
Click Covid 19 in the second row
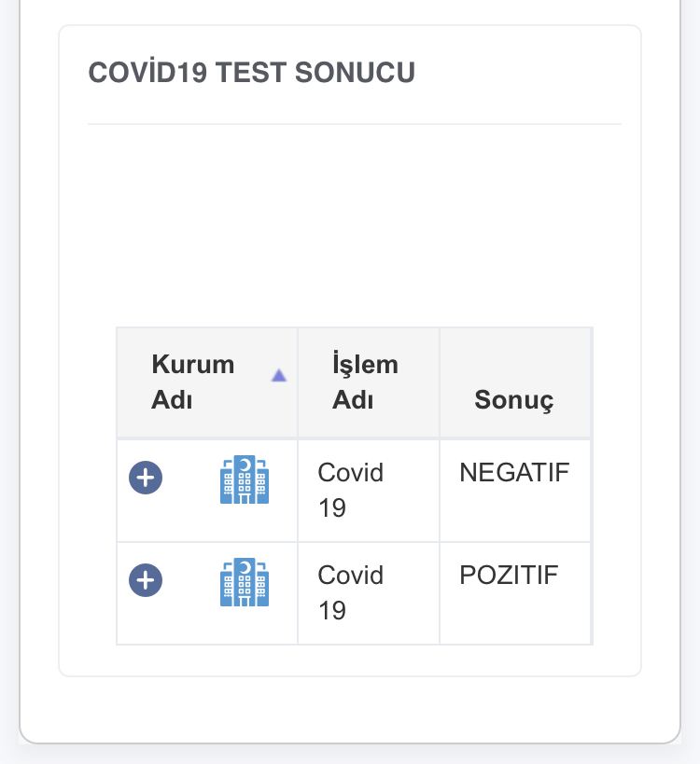[x=351, y=593]
